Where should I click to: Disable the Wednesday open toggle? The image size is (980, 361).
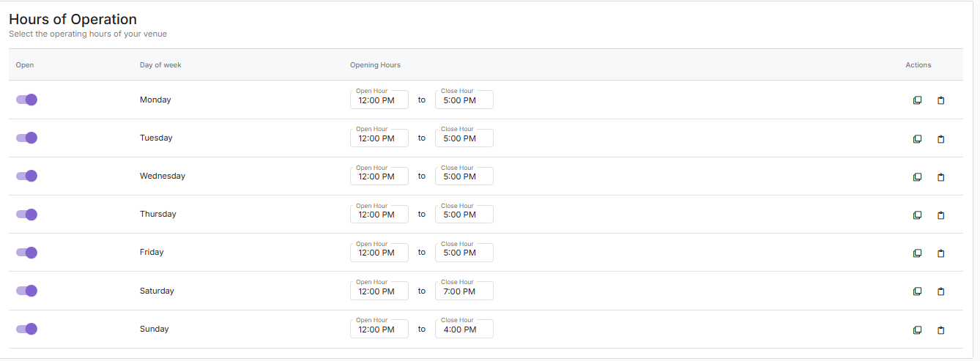pyautogui.click(x=26, y=176)
